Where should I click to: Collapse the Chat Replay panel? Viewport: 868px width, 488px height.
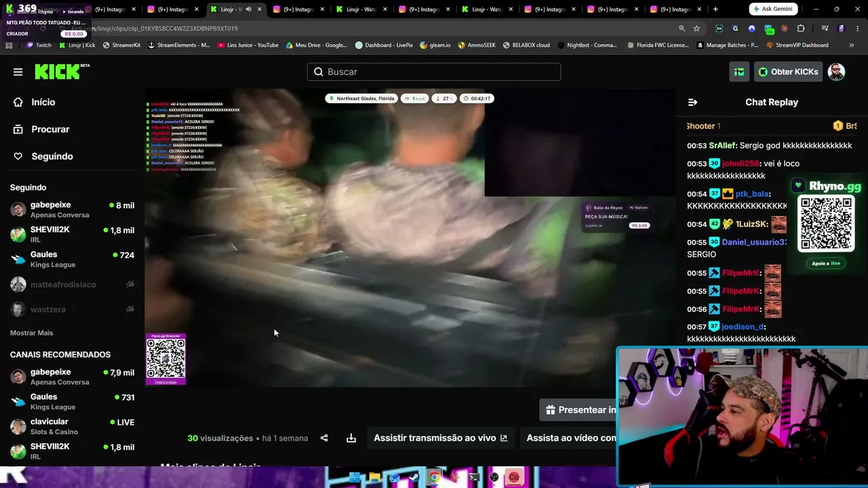[x=692, y=102]
